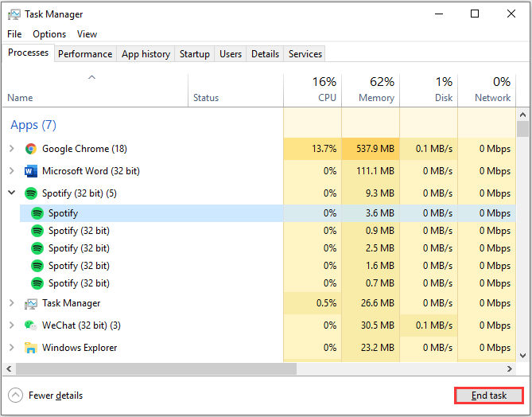Click the WeChat process icon
The width and height of the screenshot is (532, 417).
[31, 325]
